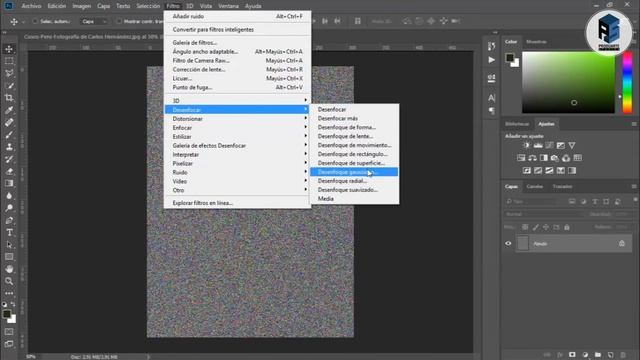Screen dimensions: 640x360
Task: Expand the Enfocar submenu
Action: pos(237,128)
